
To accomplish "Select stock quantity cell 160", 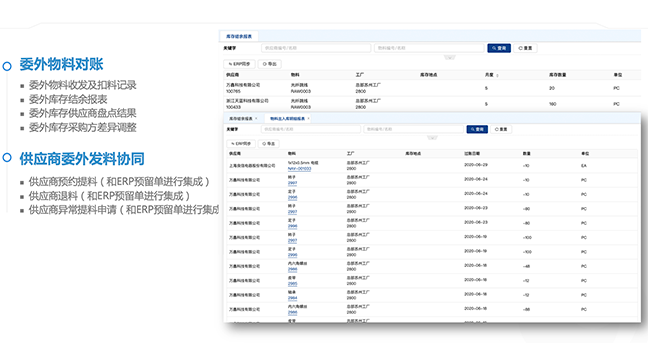I will pos(553,104).
